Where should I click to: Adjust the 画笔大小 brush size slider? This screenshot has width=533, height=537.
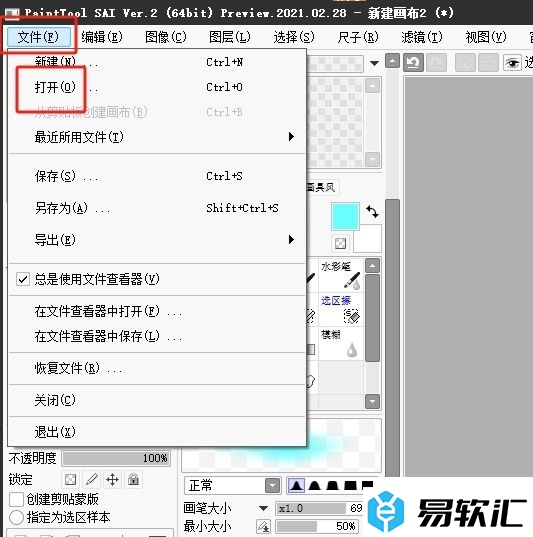pyautogui.click(x=319, y=508)
